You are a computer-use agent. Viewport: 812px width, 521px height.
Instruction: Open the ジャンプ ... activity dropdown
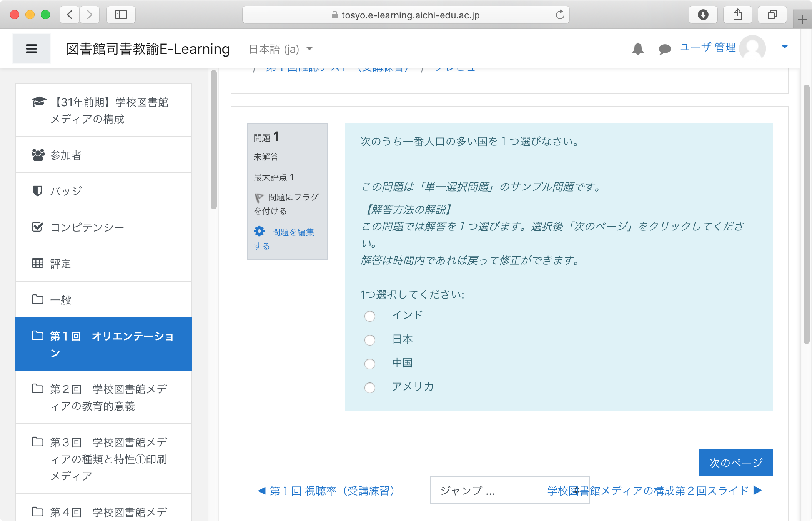[x=509, y=491]
